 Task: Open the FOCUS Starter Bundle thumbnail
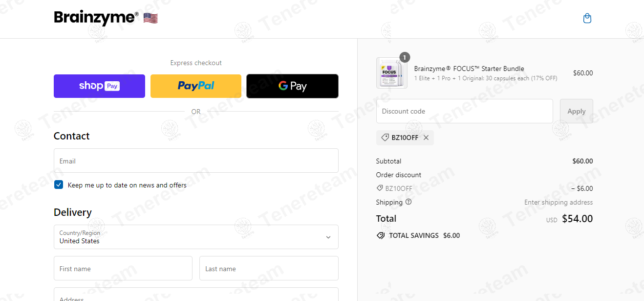coord(392,73)
